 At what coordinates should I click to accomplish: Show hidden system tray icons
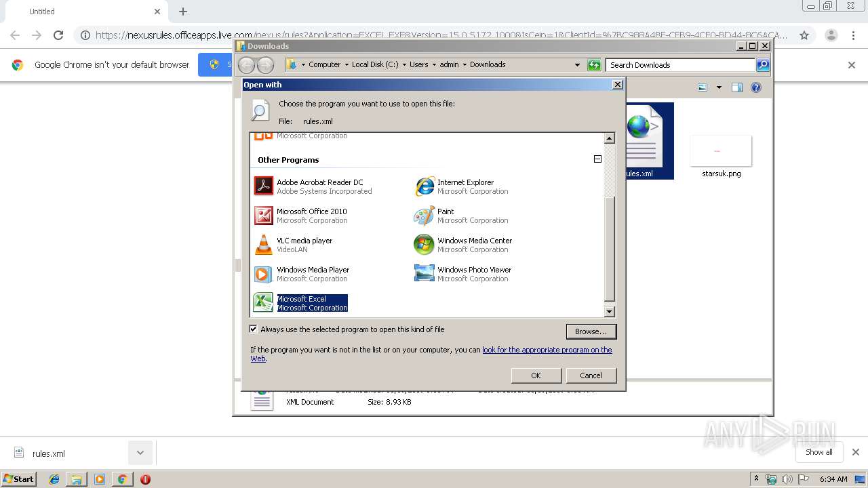pyautogui.click(x=757, y=479)
